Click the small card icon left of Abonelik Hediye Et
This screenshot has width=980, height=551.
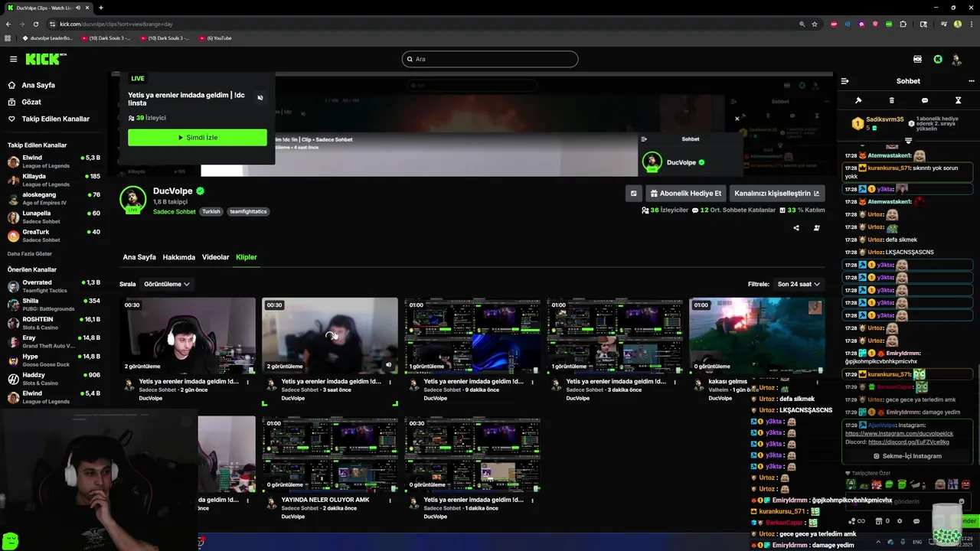[633, 194]
